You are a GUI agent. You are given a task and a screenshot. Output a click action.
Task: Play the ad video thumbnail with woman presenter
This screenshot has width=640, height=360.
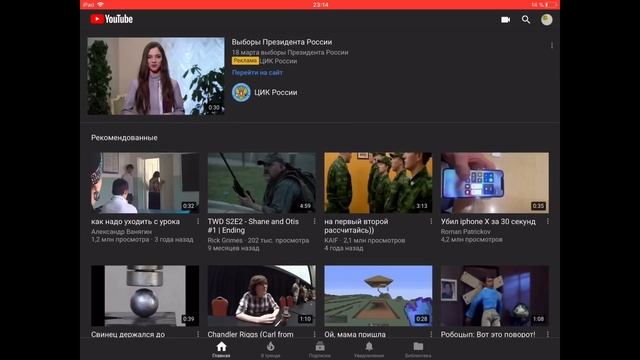coord(156,76)
